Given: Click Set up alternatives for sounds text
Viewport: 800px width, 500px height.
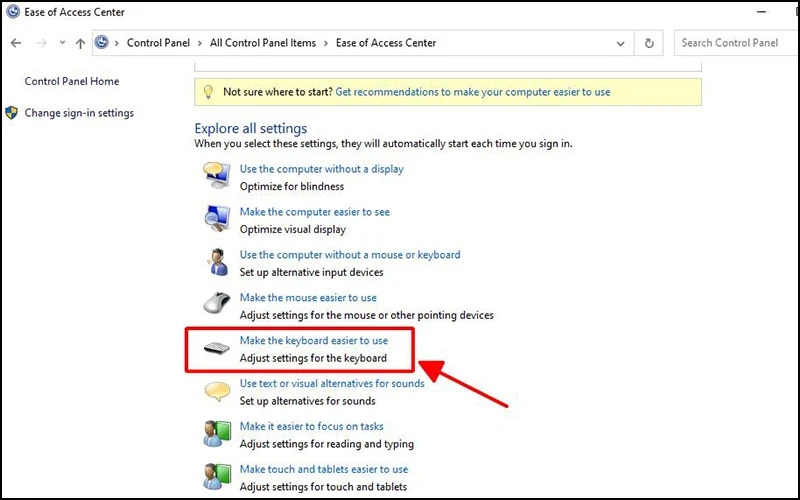Looking at the screenshot, I should click(308, 401).
